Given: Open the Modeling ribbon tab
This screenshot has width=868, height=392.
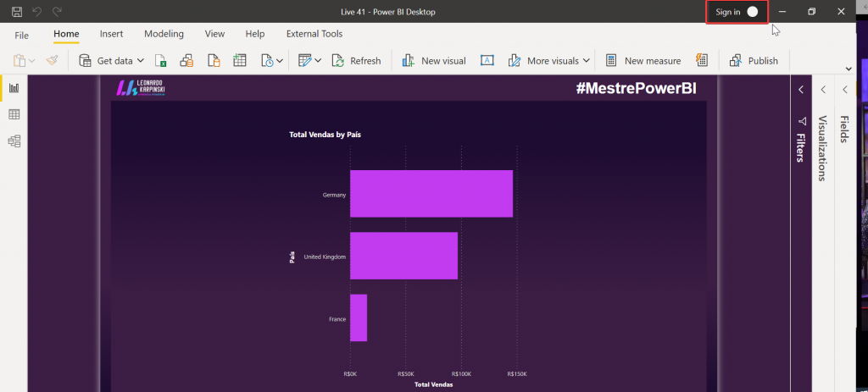Looking at the screenshot, I should (x=164, y=34).
